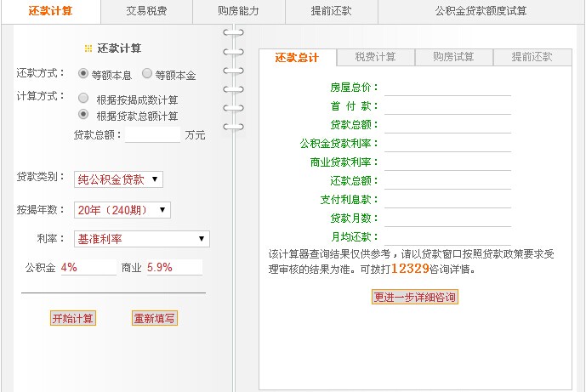Click the 更进一步详细咨询 button

415,297
